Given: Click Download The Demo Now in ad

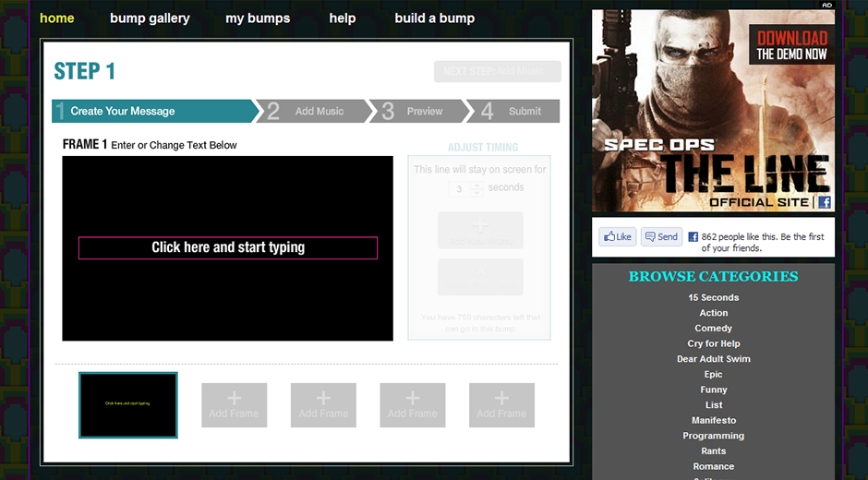Looking at the screenshot, I should [791, 45].
